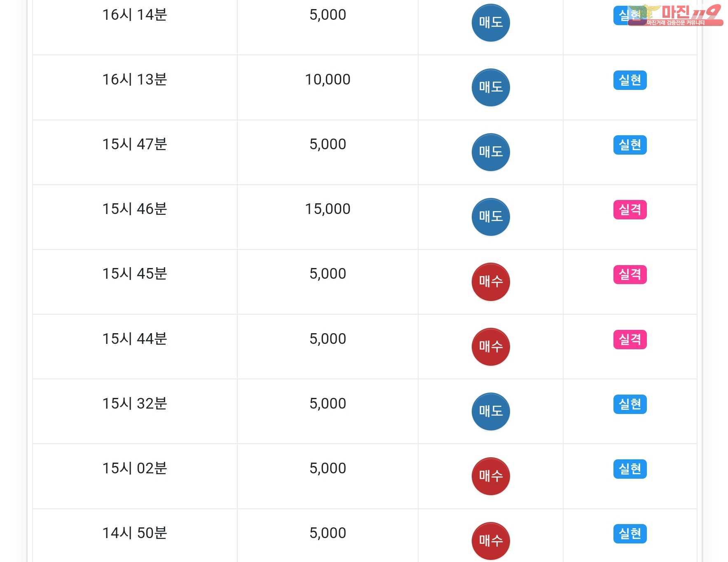Viewport: 728px width, 562px height.
Task: Click the 실현 badge in the 16시 13분 row
Action: (630, 80)
